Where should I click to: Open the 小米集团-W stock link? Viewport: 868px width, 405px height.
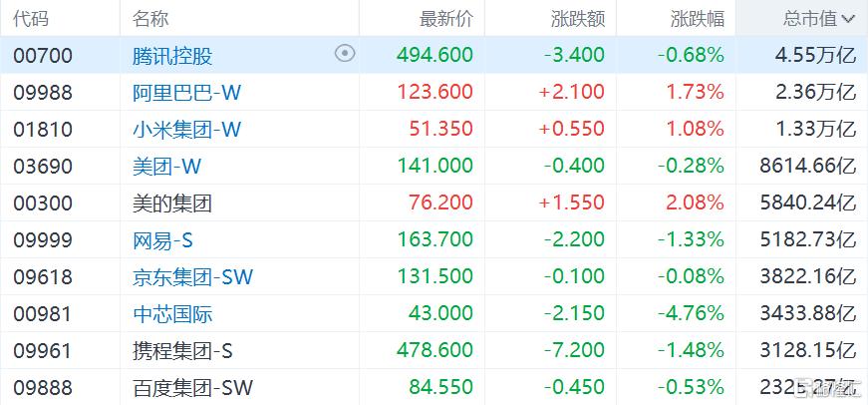coord(186,129)
